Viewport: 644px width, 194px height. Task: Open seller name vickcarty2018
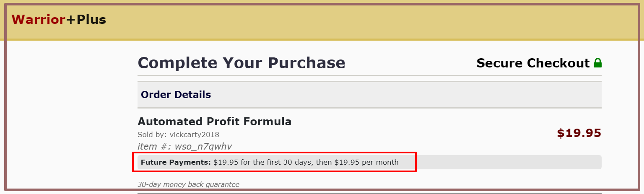click(x=194, y=135)
